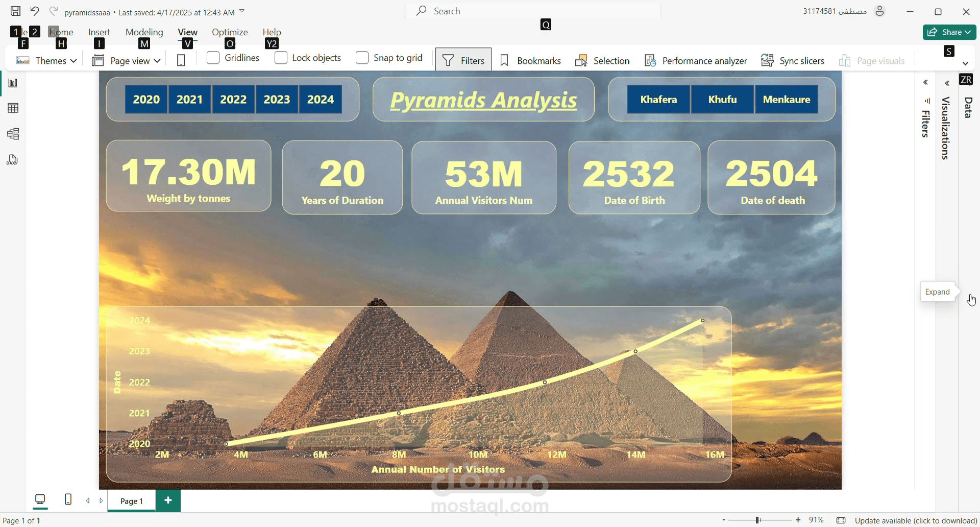The image size is (980, 527).
Task: Click the zoom in plus icon
Action: [798, 520]
